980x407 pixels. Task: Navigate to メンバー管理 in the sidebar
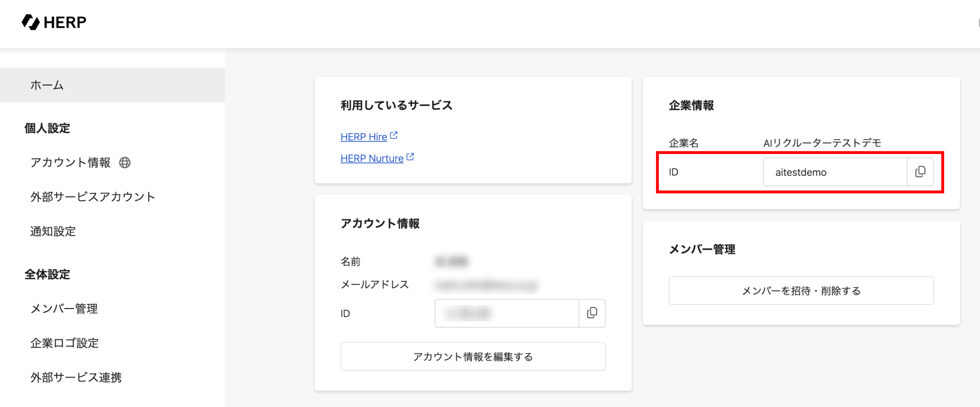click(x=64, y=309)
